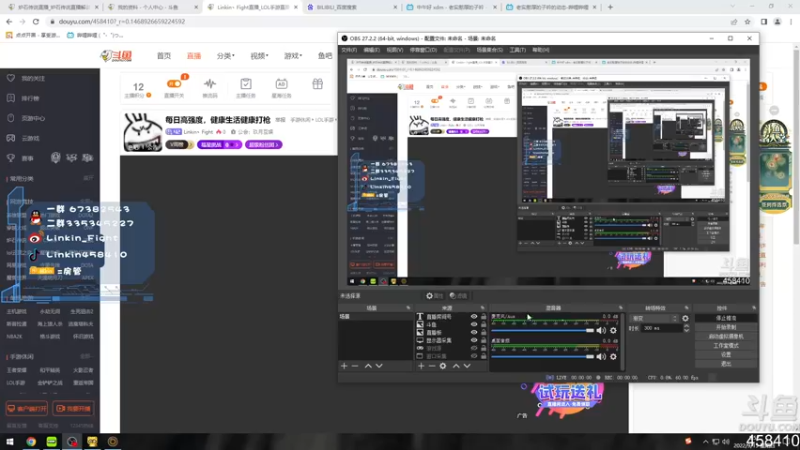Screen dimensions: 800x450
Task: Reload the browser page
Action: tap(36, 21)
